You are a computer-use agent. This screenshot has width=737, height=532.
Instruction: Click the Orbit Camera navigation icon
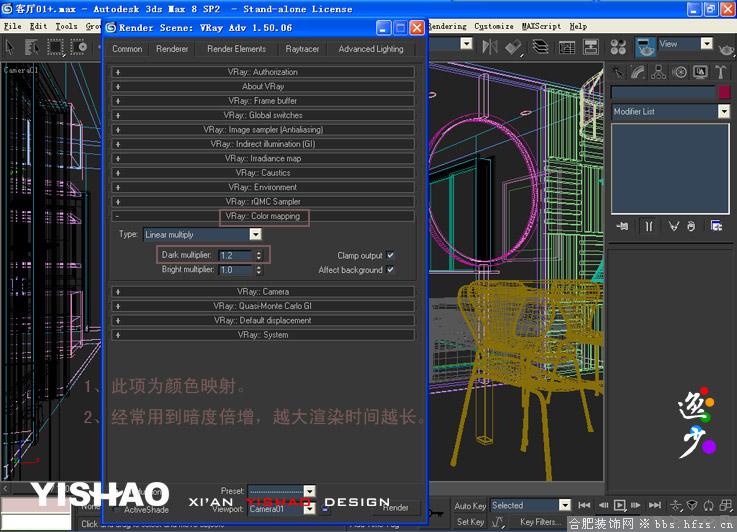pyautogui.click(x=708, y=506)
